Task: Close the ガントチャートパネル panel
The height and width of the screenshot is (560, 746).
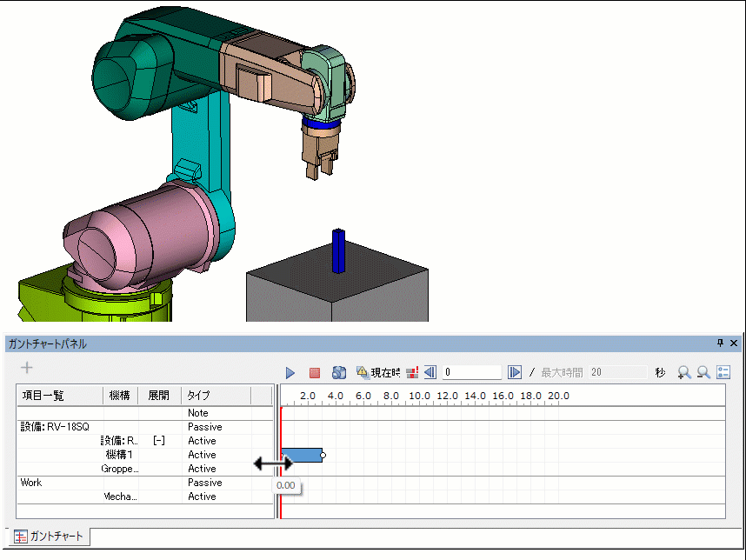Action: pos(734,343)
